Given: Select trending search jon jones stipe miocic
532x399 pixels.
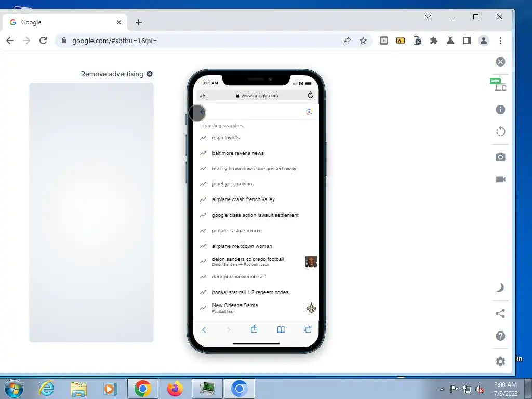Looking at the screenshot, I should pyautogui.click(x=256, y=231).
